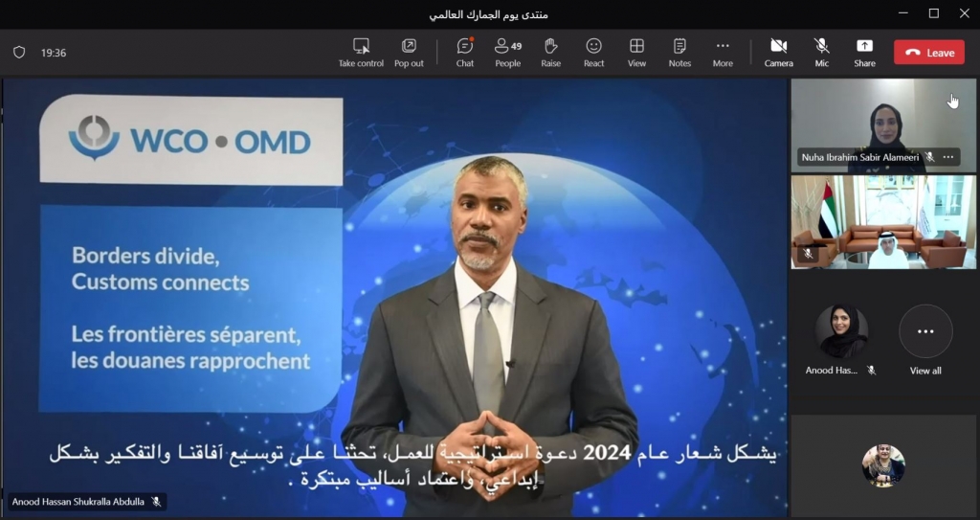Select the Anood Has... participant avatar

(x=841, y=331)
